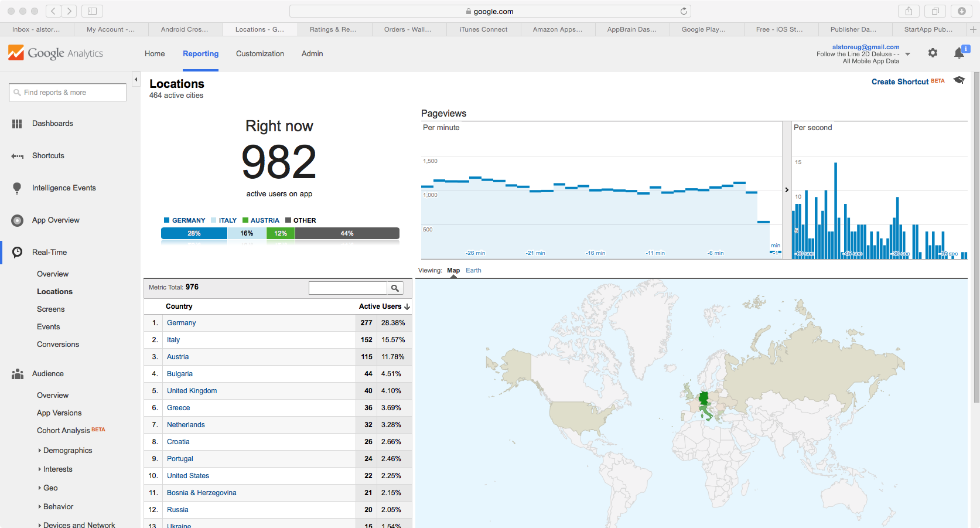Image resolution: width=980 pixels, height=528 pixels.
Task: Sort by the Active Users column header
Action: tap(384, 306)
